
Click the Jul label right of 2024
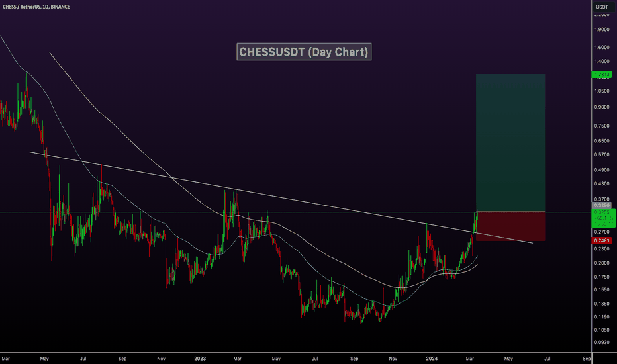click(547, 359)
